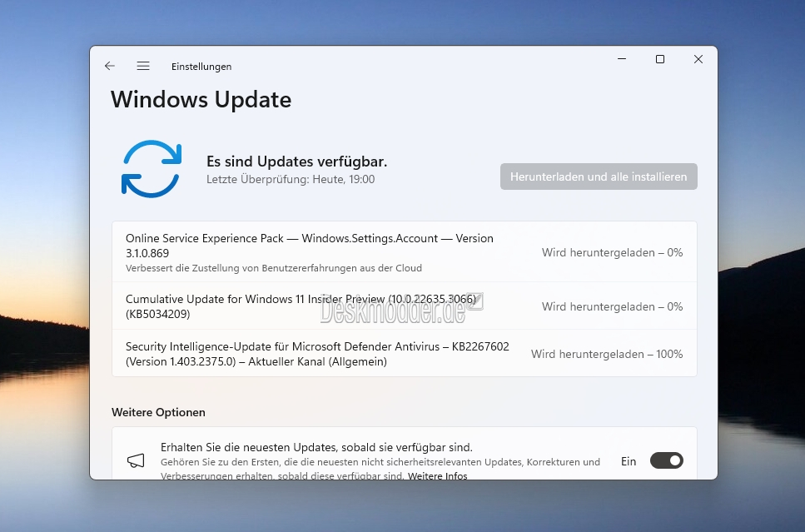Go back using the back arrow

click(109, 66)
